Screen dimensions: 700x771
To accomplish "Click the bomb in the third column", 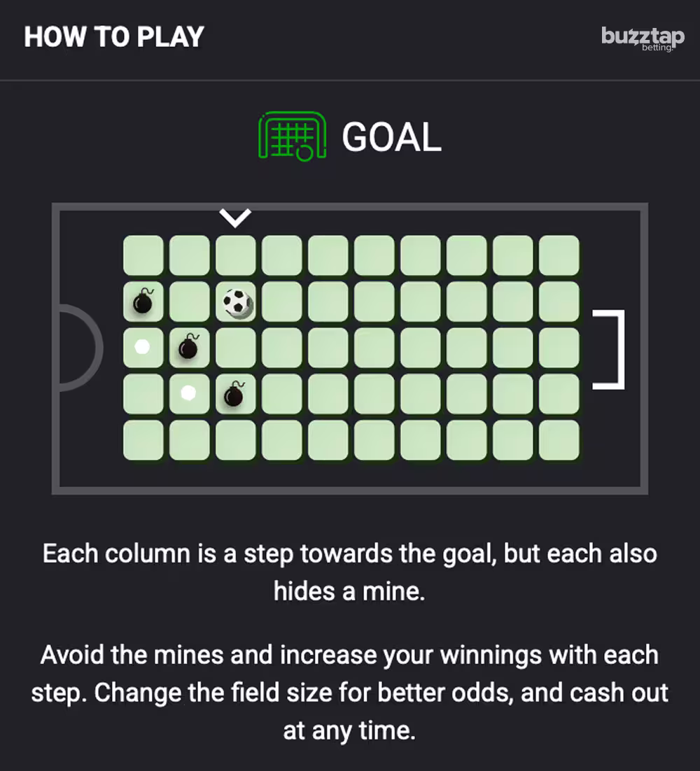I will pyautogui.click(x=235, y=395).
